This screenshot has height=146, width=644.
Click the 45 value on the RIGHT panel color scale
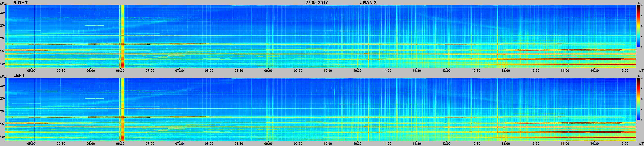click(x=642, y=15)
